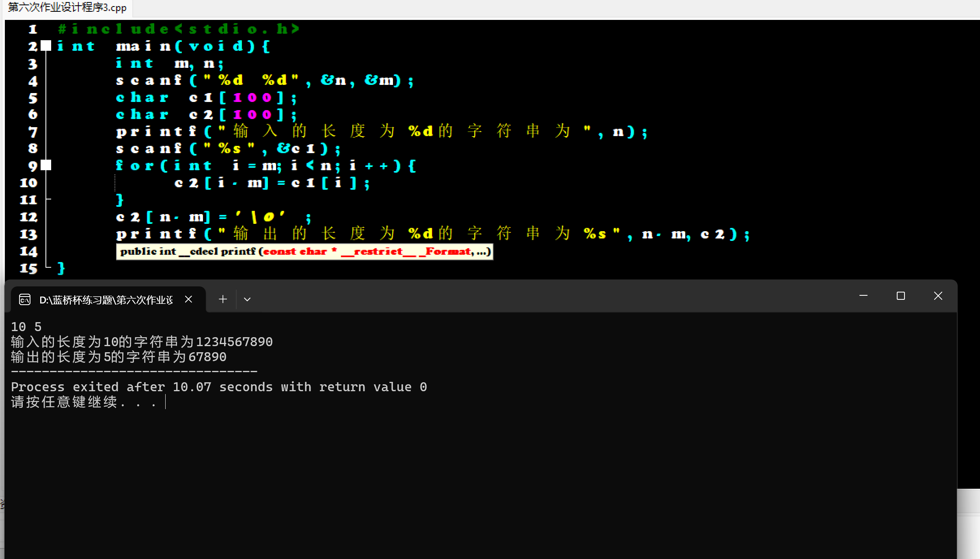Click line number 7 in the gutter
The height and width of the screenshot is (559, 980).
(x=33, y=132)
